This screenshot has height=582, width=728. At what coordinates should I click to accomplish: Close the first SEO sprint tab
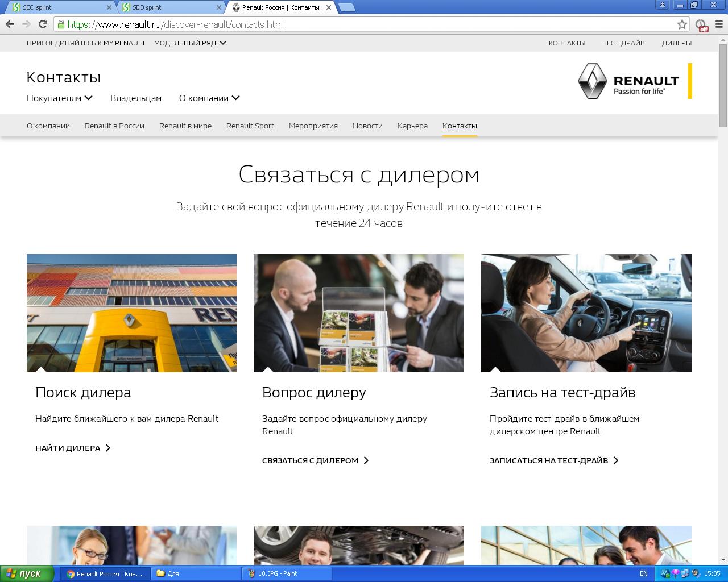110,7
